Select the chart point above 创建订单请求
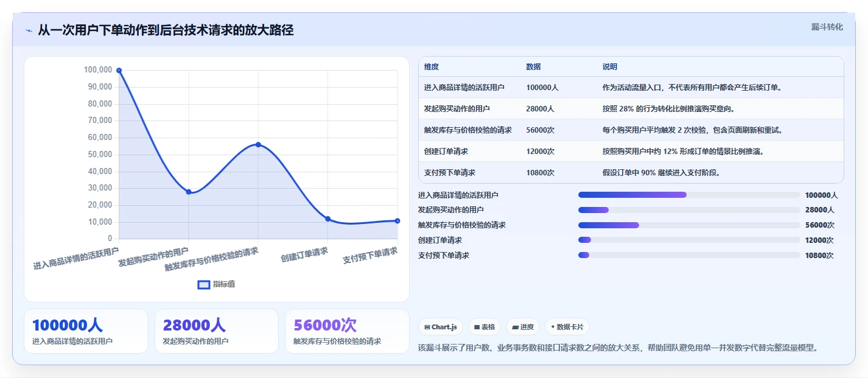 point(328,219)
